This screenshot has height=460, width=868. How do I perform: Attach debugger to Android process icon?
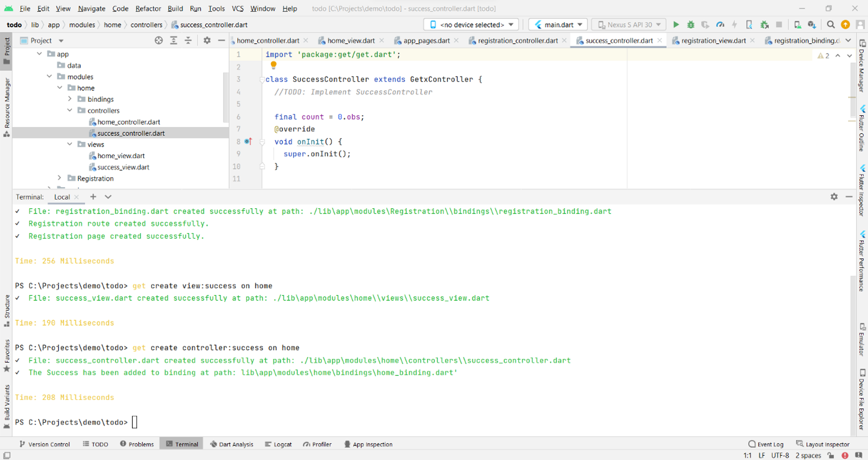(764, 25)
